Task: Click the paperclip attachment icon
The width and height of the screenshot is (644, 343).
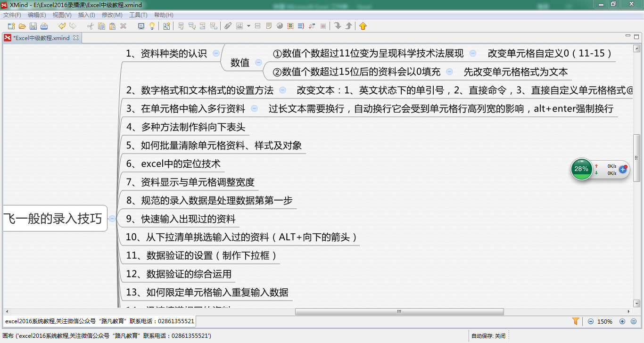Action: pos(227,26)
